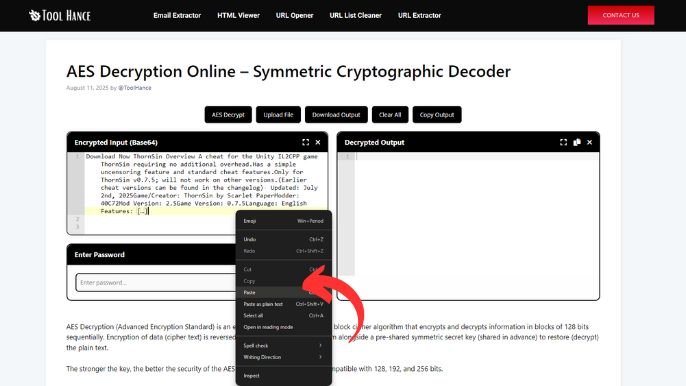The height and width of the screenshot is (386, 686).
Task: Choose Select all in the context menu
Action: tap(284, 315)
